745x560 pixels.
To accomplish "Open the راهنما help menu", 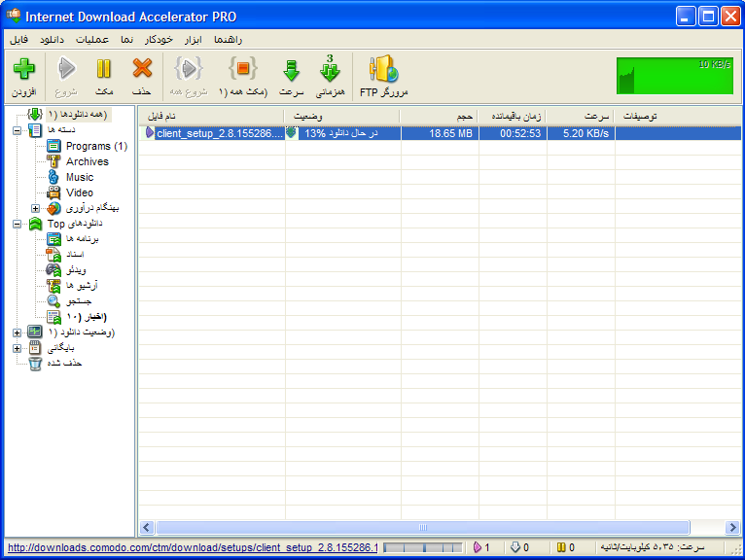I will 228,40.
